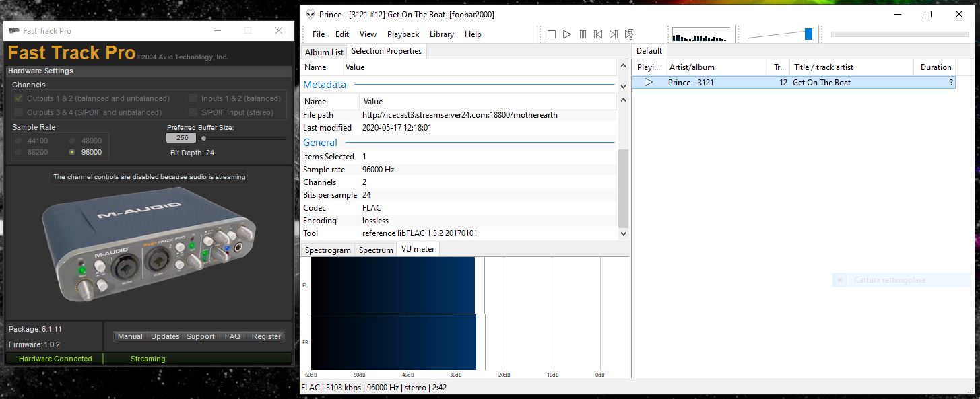Image resolution: width=980 pixels, height=399 pixels.
Task: Click the properties panel scroll down arrow
Action: coord(623,233)
